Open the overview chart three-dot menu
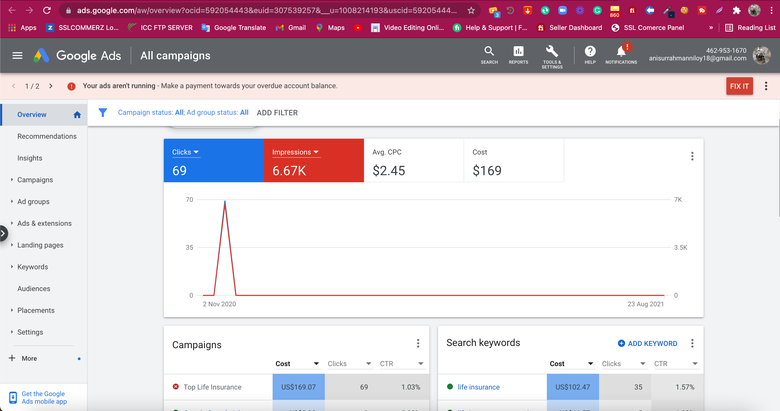This screenshot has width=780, height=411. click(692, 157)
